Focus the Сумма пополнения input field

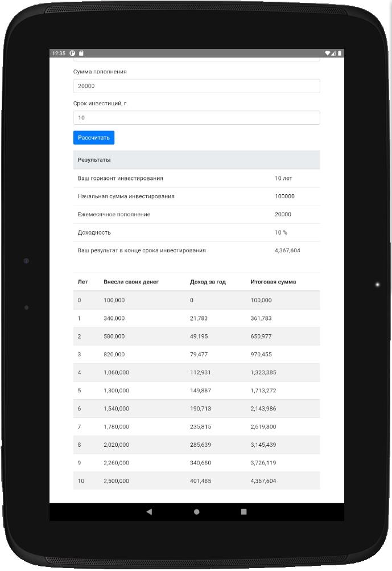pyautogui.click(x=196, y=86)
